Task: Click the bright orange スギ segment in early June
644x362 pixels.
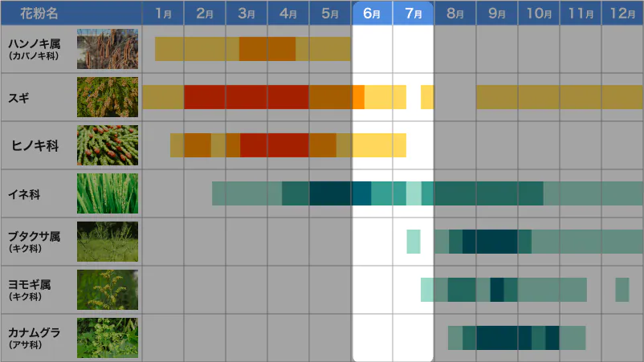Action: pyautogui.click(x=358, y=97)
